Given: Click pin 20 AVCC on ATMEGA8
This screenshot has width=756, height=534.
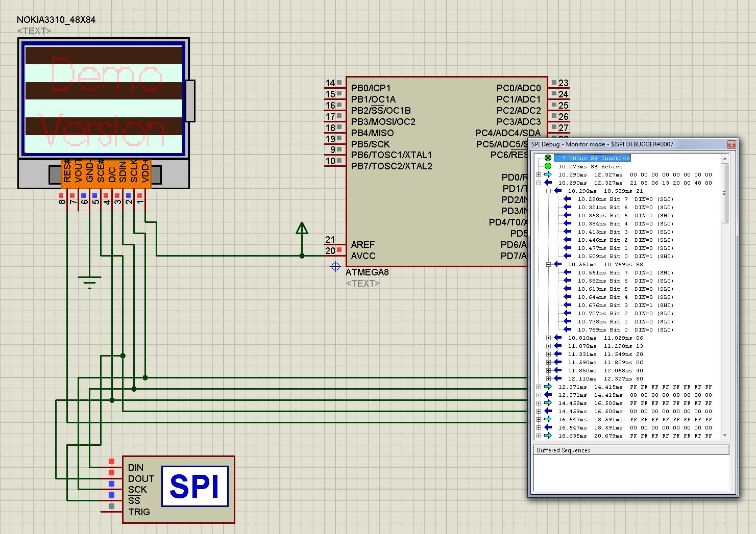Looking at the screenshot, I should click(334, 256).
